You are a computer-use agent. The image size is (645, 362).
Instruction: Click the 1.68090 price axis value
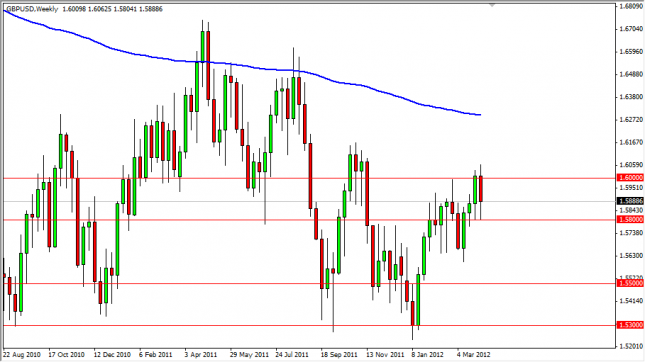pos(631,6)
